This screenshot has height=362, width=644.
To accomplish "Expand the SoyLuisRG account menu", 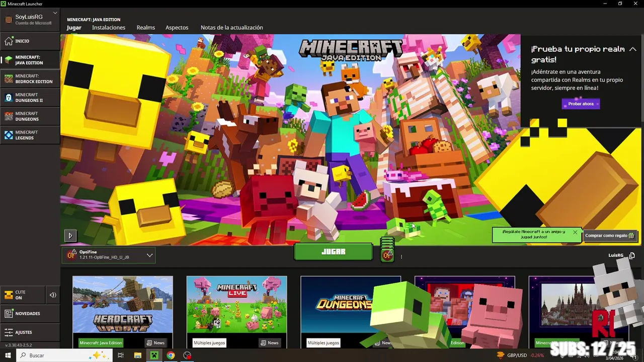I will tap(30, 19).
